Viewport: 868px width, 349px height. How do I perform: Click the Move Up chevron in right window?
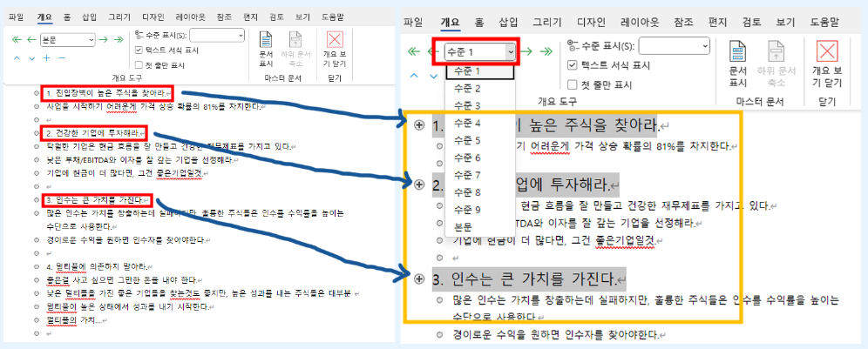414,75
